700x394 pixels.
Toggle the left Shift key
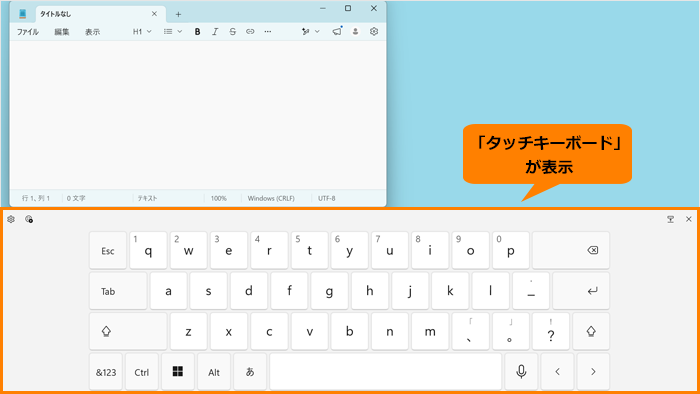(x=128, y=331)
